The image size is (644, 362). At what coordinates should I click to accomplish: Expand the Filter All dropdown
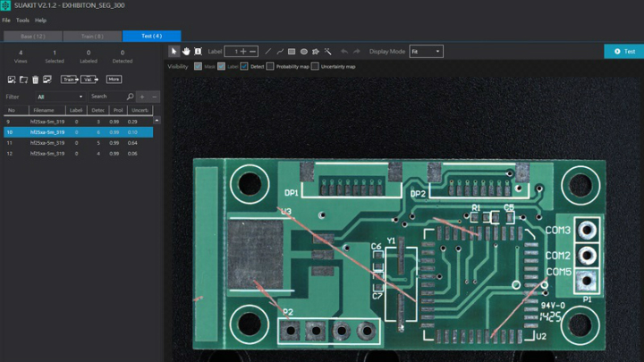coord(60,97)
